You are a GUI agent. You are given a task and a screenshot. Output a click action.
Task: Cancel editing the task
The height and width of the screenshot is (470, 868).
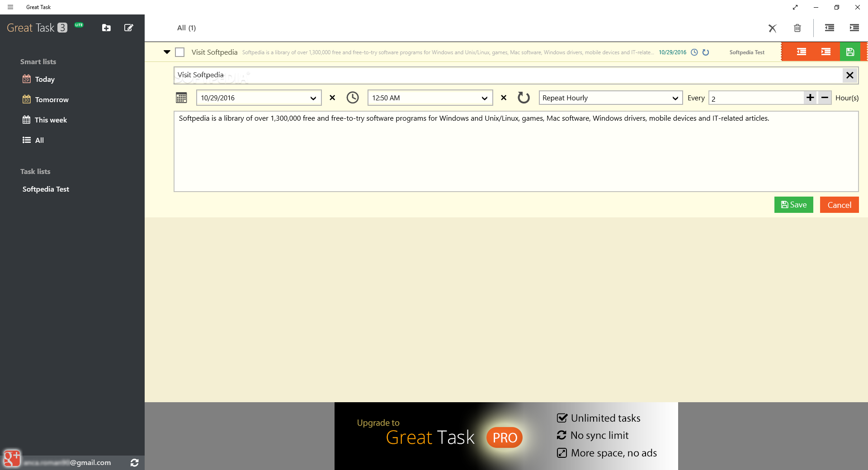(840, 205)
